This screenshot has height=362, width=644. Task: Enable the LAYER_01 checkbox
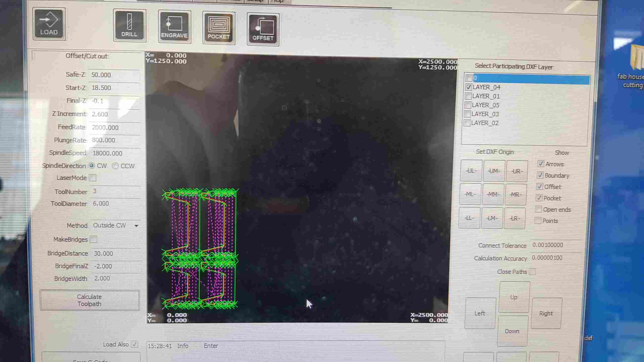(468, 96)
